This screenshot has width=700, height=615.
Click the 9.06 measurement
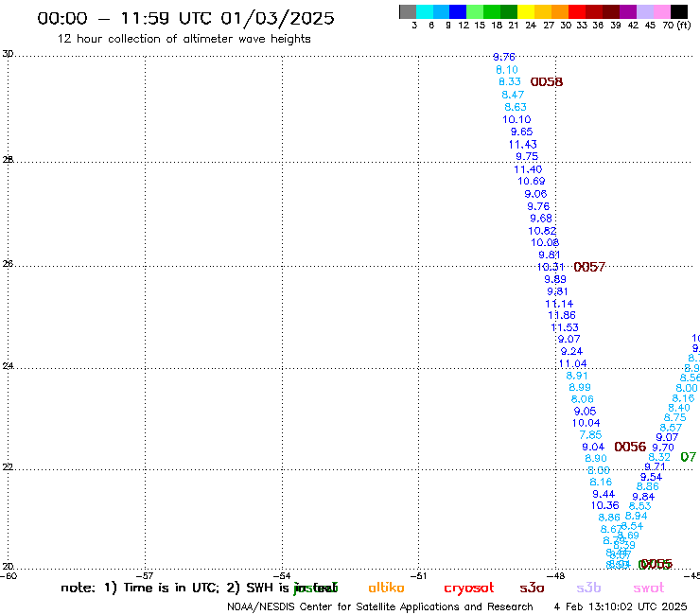tap(535, 194)
